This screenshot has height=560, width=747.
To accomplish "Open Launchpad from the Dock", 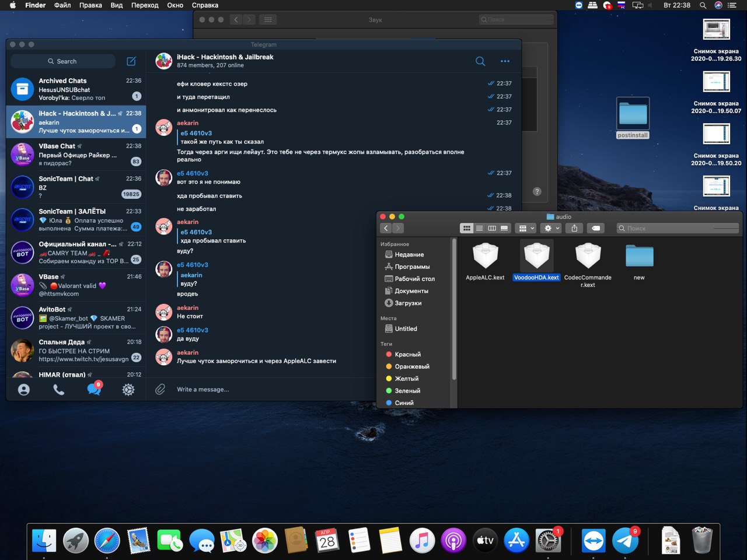I will pyautogui.click(x=76, y=541).
